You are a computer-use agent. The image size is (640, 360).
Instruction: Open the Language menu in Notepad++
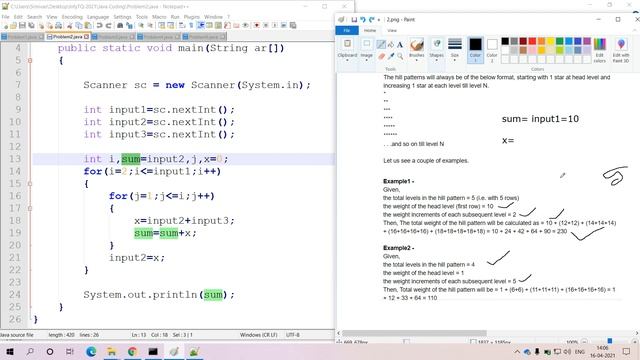(98, 17)
